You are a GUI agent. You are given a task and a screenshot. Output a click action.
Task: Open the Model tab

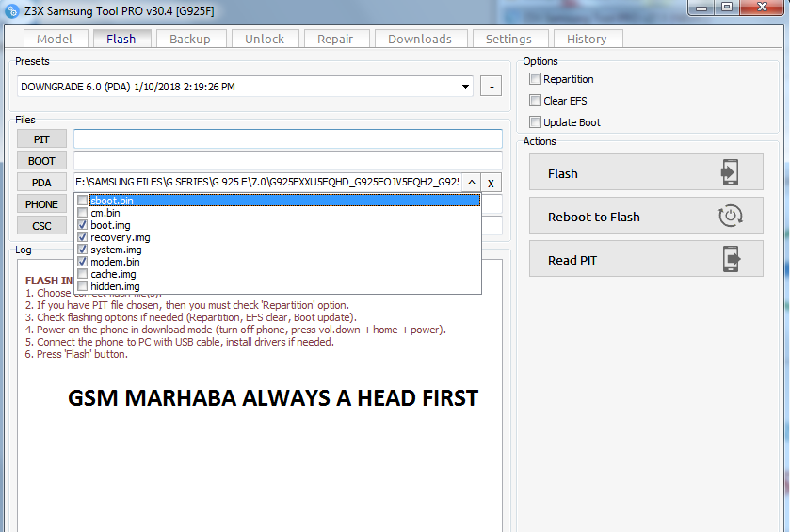coord(56,39)
